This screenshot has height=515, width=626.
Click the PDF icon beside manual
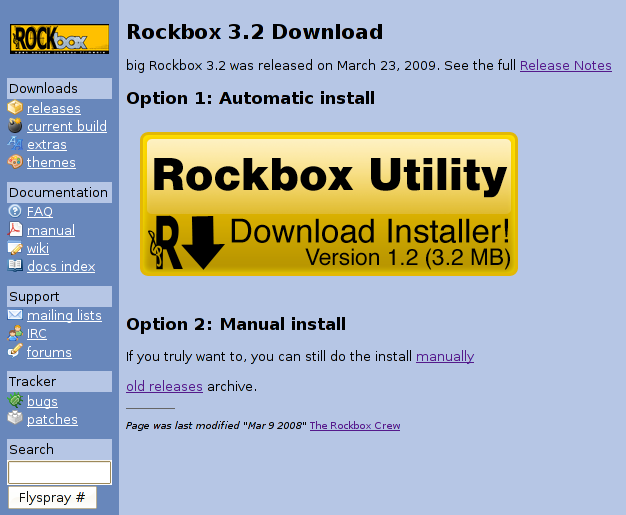pyautogui.click(x=15, y=230)
